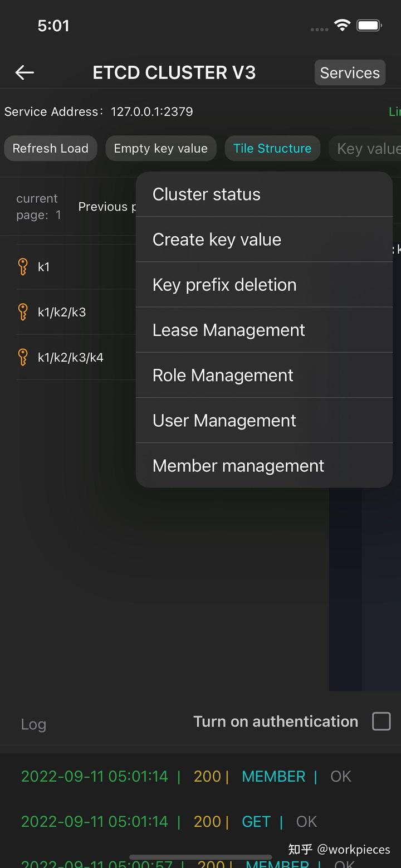The image size is (401, 868).
Task: Click the key icon beside k1/k2/k3/k4
Action: 22,357
